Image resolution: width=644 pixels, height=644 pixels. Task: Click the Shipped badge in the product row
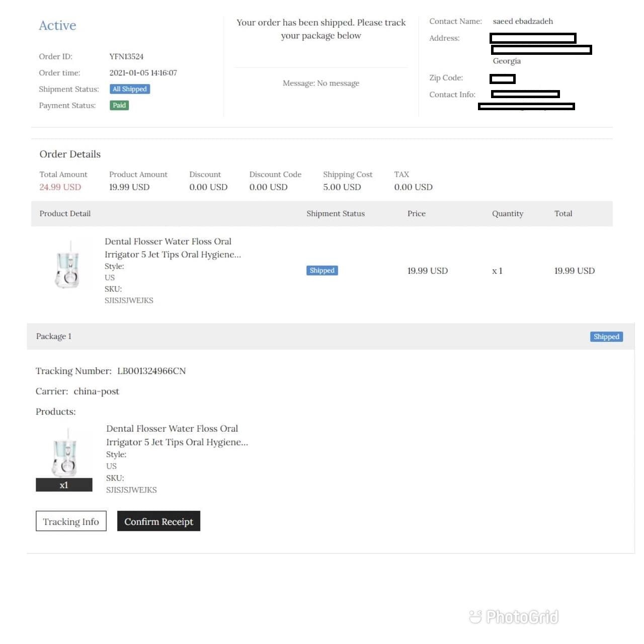click(x=322, y=271)
